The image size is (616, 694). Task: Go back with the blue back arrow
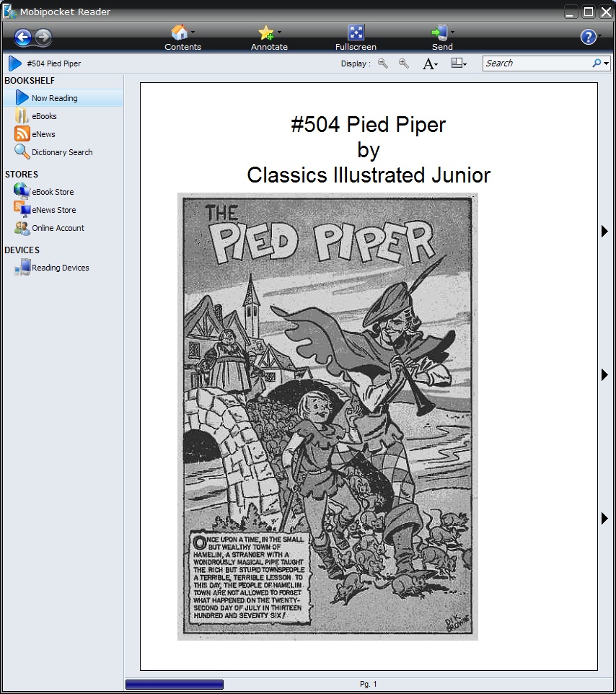tap(22, 38)
